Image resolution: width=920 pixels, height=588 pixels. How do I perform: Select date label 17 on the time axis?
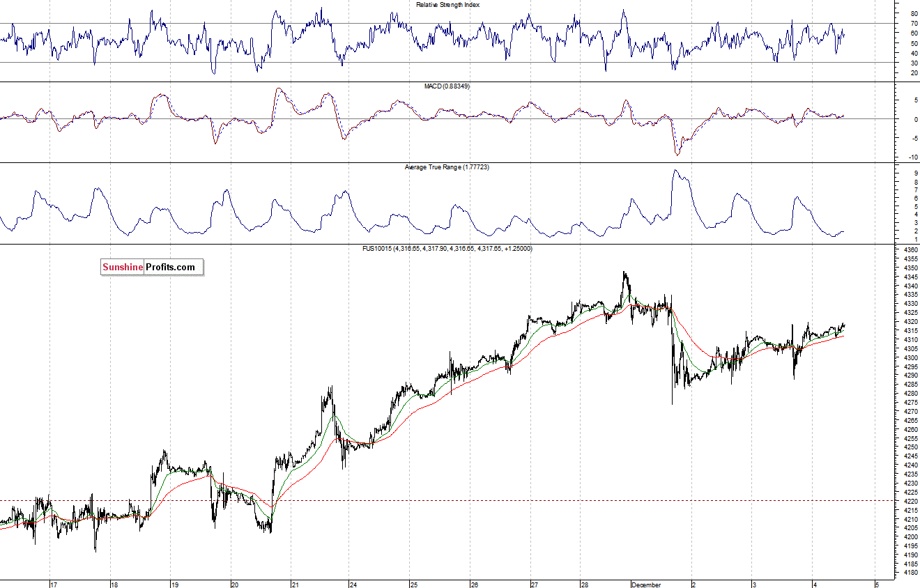tap(54, 585)
